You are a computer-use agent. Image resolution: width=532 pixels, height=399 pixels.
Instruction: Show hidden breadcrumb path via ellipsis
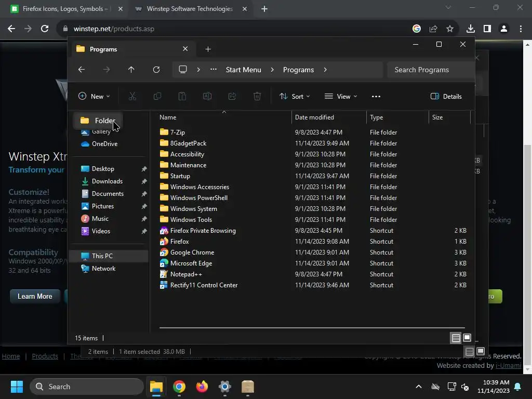point(214,69)
